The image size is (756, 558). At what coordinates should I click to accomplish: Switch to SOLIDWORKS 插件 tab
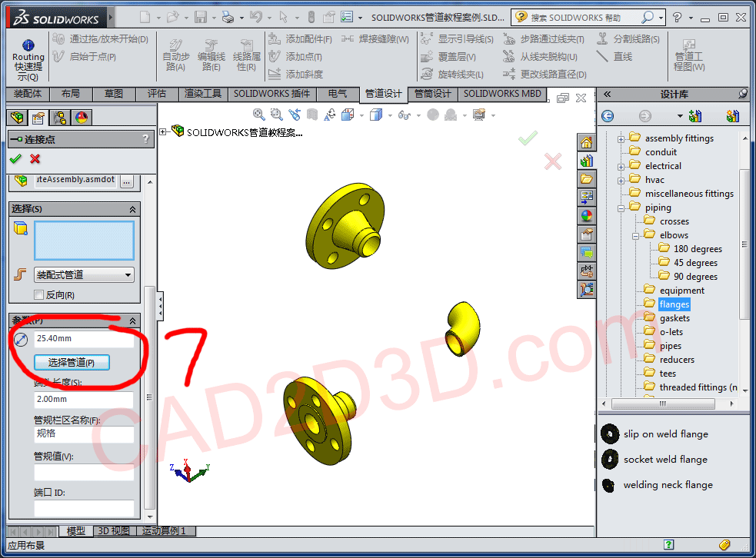(x=272, y=94)
